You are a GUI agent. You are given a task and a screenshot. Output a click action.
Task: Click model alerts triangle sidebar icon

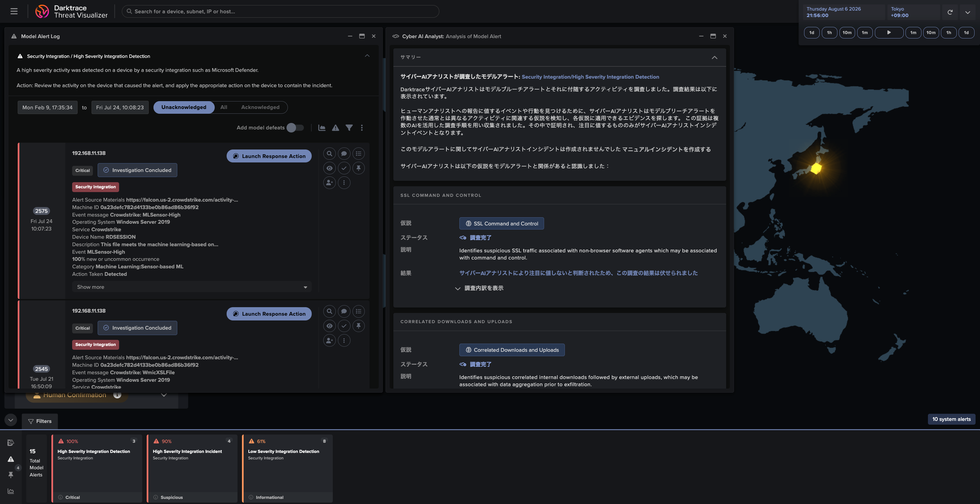pyautogui.click(x=11, y=459)
